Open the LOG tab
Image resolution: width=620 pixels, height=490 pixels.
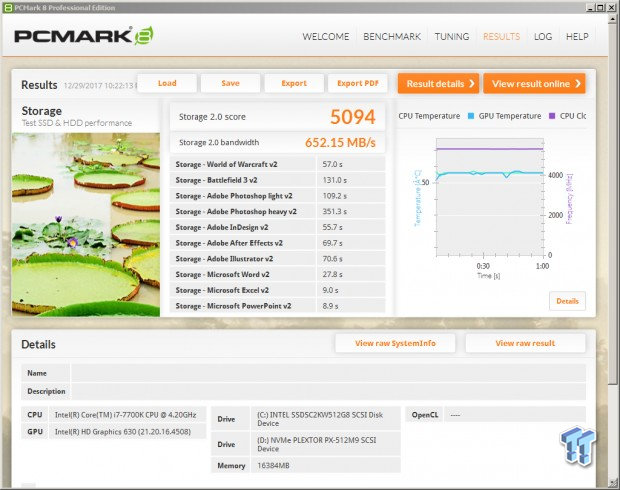(x=543, y=37)
